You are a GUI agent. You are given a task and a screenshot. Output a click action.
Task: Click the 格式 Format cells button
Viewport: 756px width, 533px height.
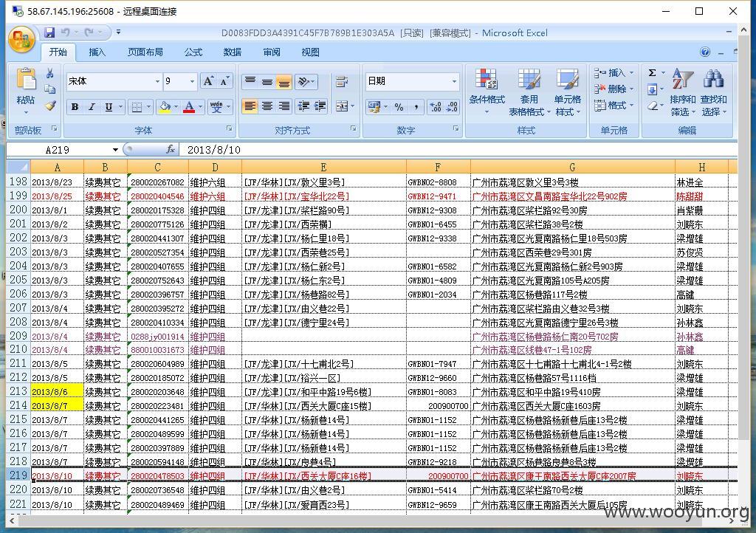(614, 106)
